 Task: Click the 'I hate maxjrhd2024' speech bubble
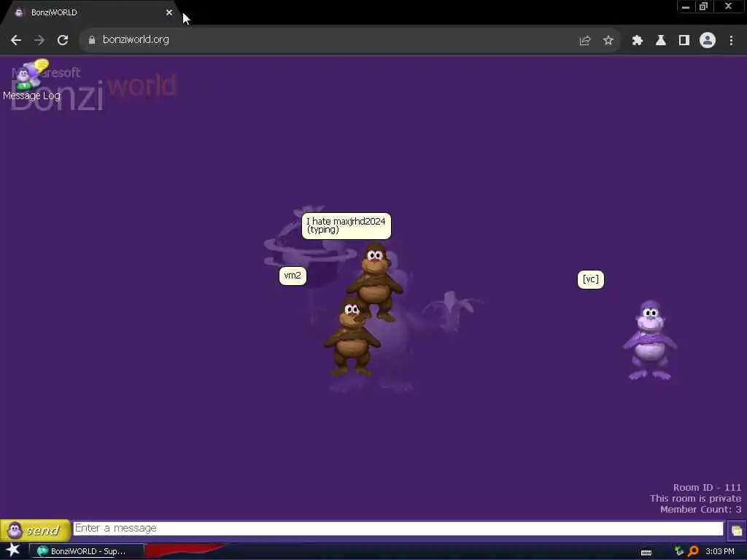pos(347,226)
